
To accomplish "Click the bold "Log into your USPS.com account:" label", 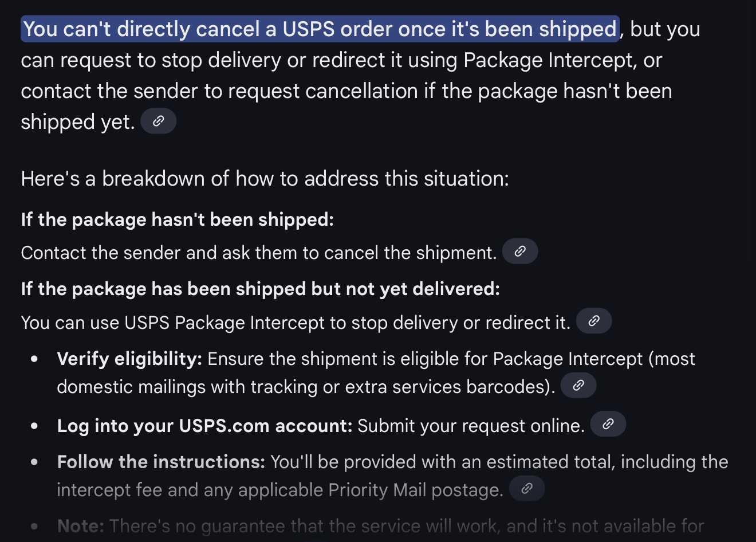I will tap(204, 426).
